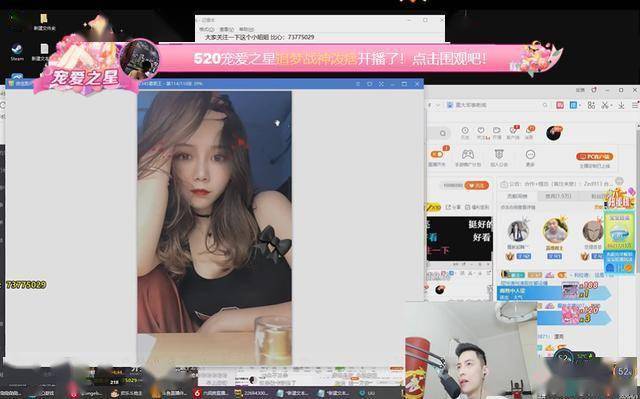640x399 pixels.
Task: Click the search magnifier in the streaming site
Action: click(443, 133)
